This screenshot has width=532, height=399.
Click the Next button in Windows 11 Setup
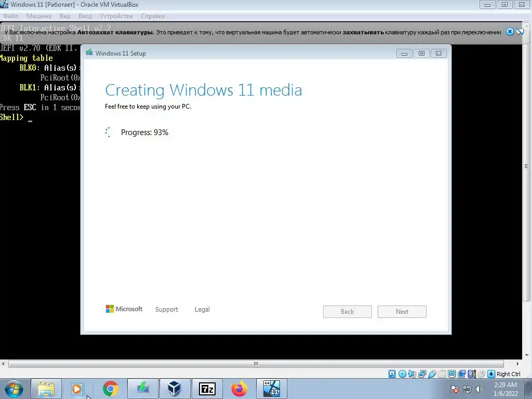click(x=402, y=312)
